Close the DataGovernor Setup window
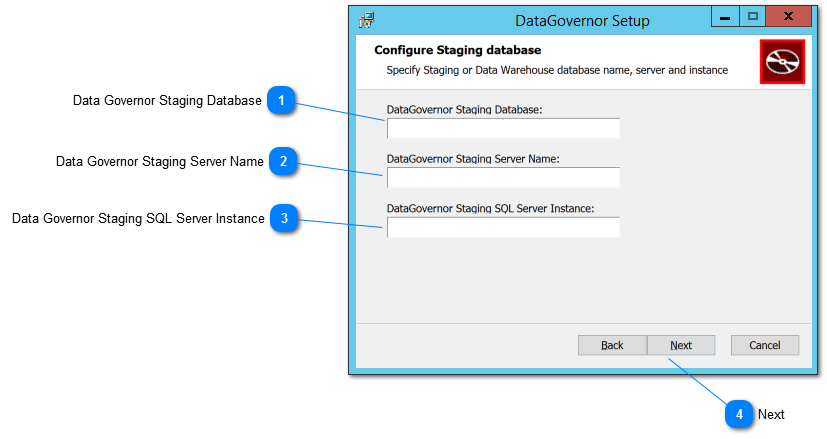The height and width of the screenshot is (439, 827). click(x=788, y=17)
